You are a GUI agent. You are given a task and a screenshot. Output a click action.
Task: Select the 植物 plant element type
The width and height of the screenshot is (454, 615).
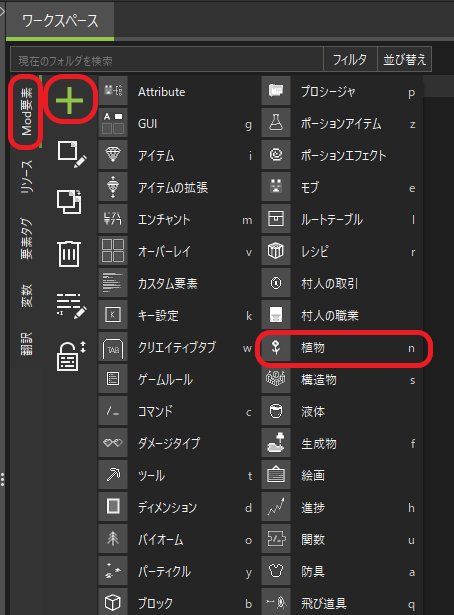(x=342, y=348)
